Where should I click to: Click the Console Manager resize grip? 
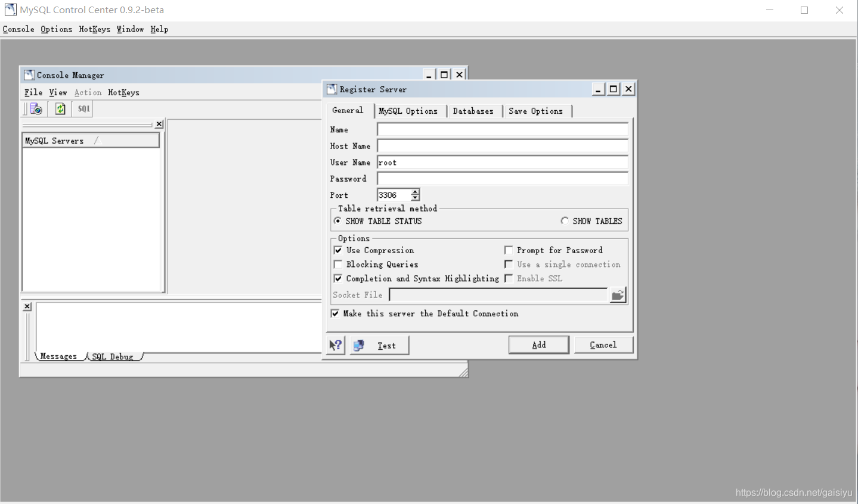[463, 372]
